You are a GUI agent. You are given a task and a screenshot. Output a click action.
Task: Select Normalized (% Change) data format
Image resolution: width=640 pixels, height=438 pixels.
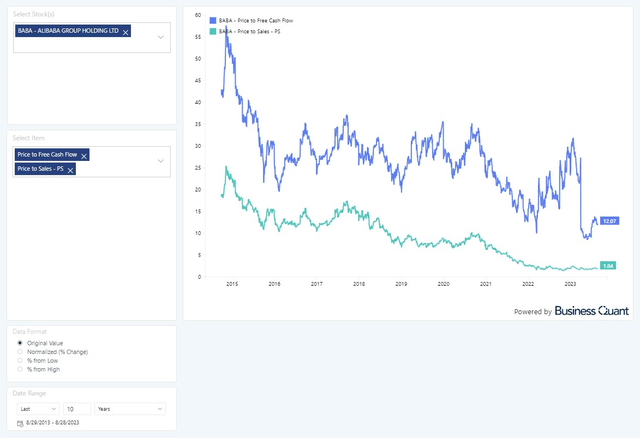pyautogui.click(x=19, y=352)
